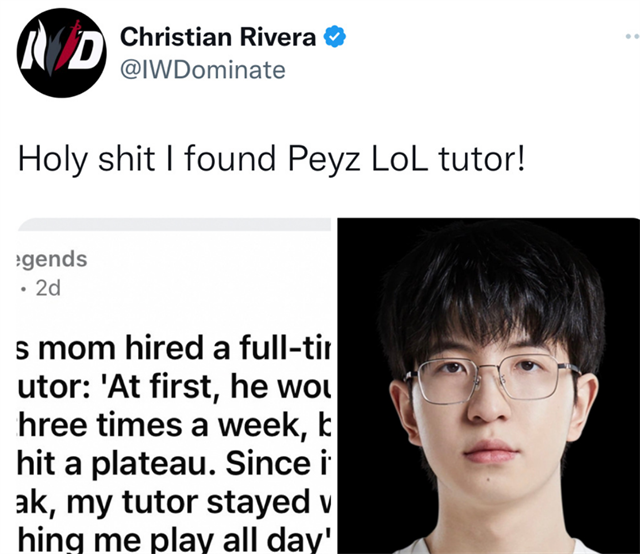Click the truncated 'egends' source label
640x554 pixels.
(x=51, y=259)
